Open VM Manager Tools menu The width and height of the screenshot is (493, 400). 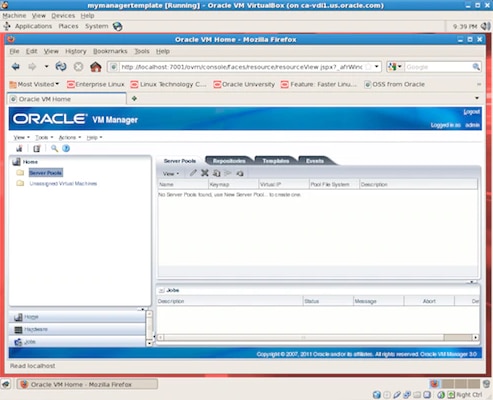coord(44,137)
